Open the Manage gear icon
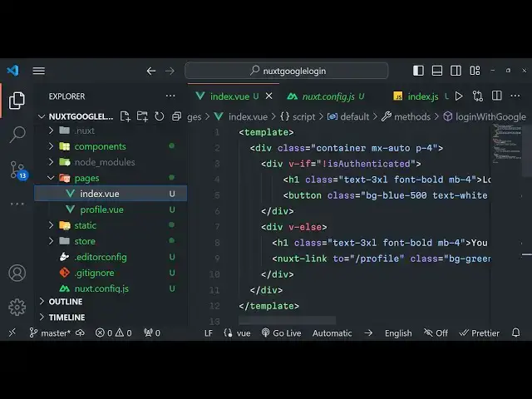Image resolution: width=532 pixels, height=399 pixels. click(17, 307)
